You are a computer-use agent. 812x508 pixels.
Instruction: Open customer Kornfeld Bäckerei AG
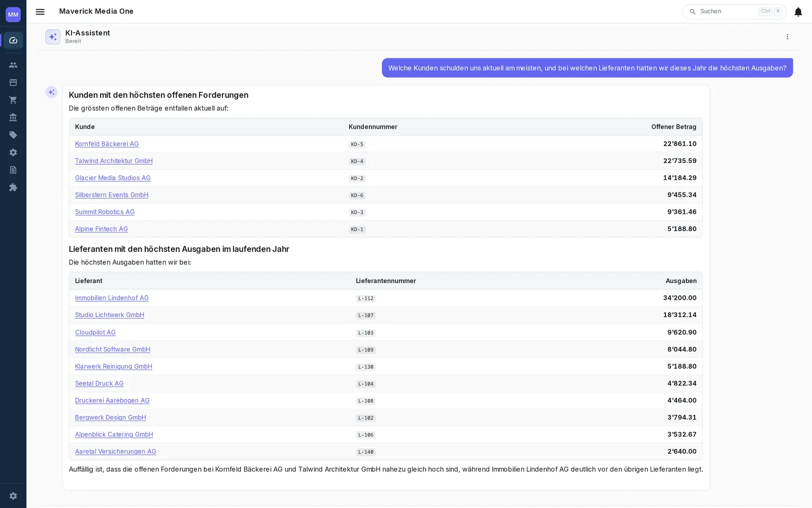tap(107, 144)
